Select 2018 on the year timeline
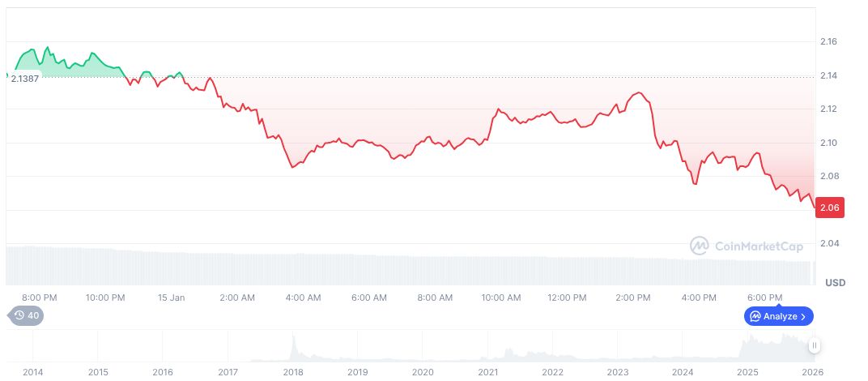The height and width of the screenshot is (381, 868). [x=293, y=371]
